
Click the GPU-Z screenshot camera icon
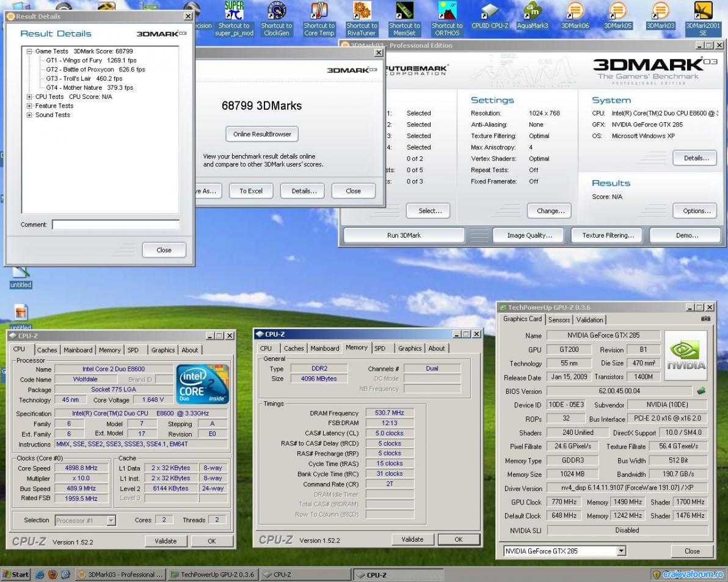coord(705,319)
